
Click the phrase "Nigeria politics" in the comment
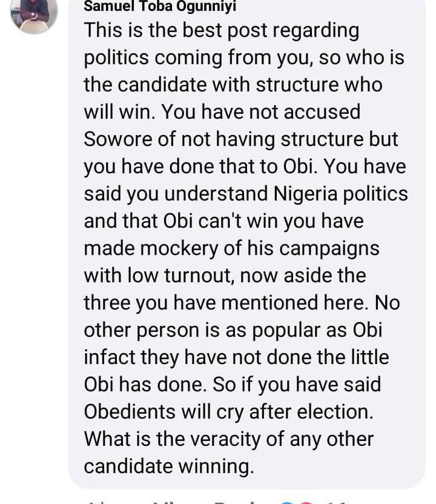341,193
